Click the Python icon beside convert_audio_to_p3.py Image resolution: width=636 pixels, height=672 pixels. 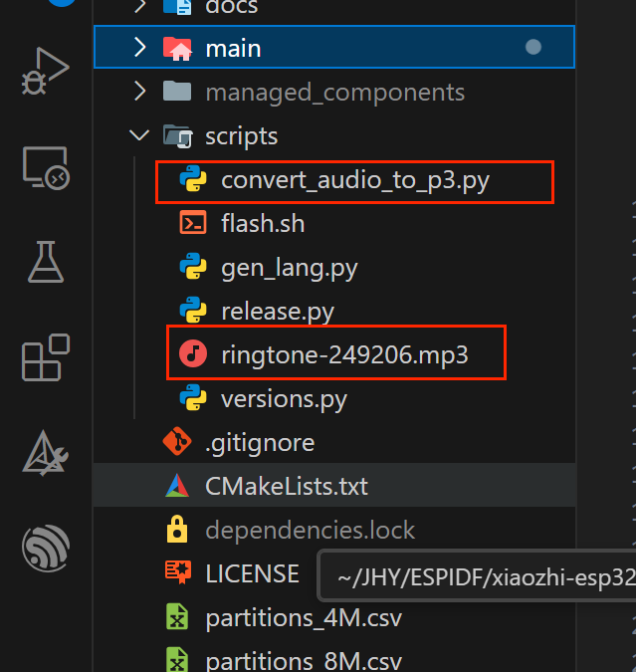192,180
